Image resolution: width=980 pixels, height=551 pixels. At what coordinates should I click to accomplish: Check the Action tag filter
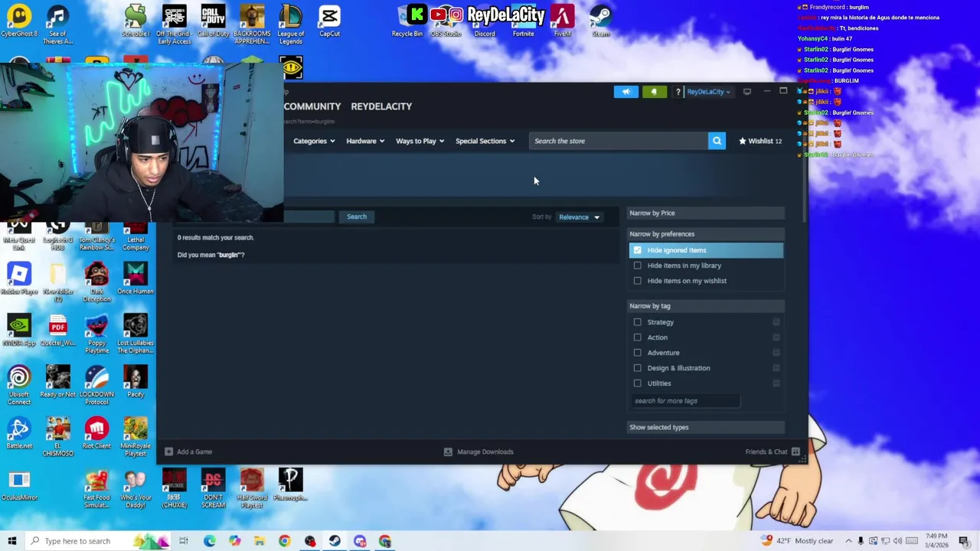(x=638, y=337)
